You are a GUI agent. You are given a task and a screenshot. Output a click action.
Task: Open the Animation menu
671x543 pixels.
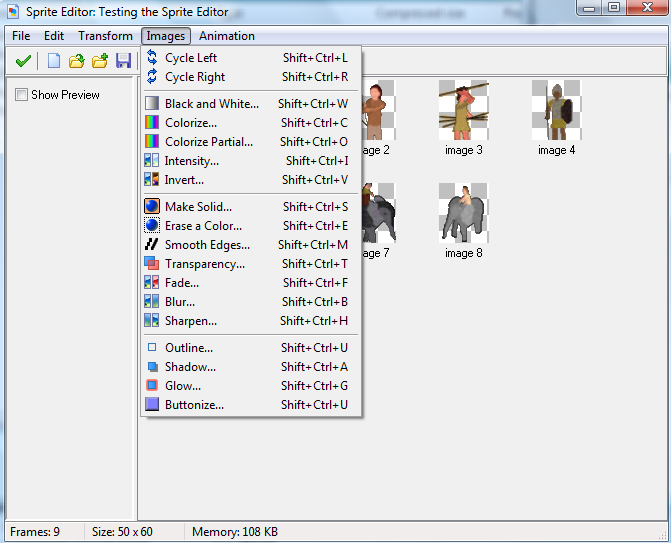(x=227, y=36)
